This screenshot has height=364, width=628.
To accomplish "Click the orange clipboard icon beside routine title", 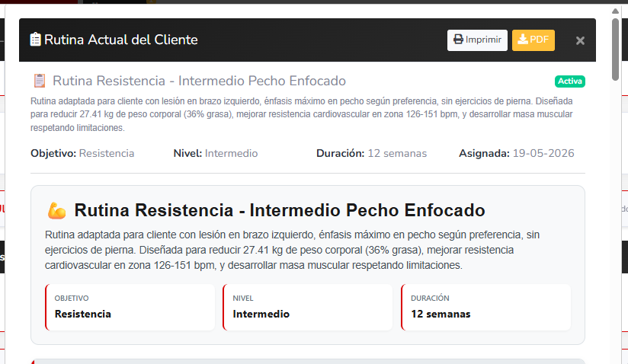I will [40, 81].
